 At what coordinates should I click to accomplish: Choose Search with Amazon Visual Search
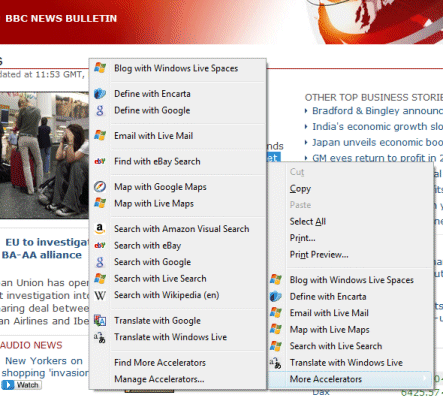pyautogui.click(x=182, y=229)
